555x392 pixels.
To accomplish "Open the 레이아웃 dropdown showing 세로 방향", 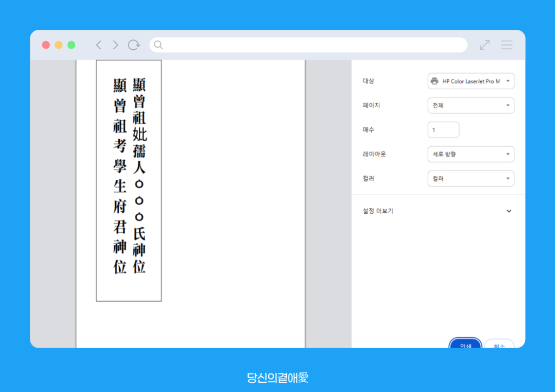I will pyautogui.click(x=470, y=154).
